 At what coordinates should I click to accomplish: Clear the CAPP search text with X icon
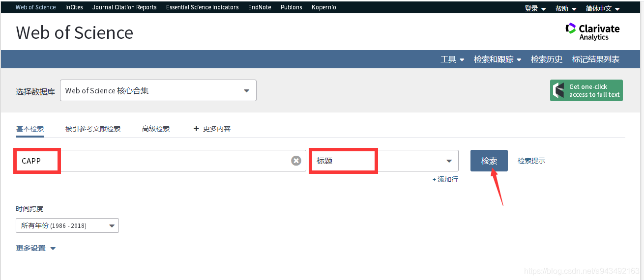point(296,161)
